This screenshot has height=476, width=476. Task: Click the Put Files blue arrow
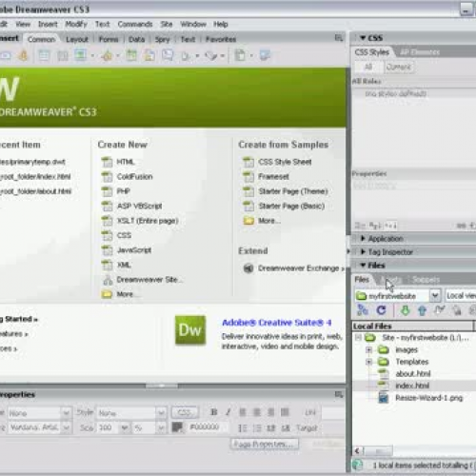pos(422,310)
